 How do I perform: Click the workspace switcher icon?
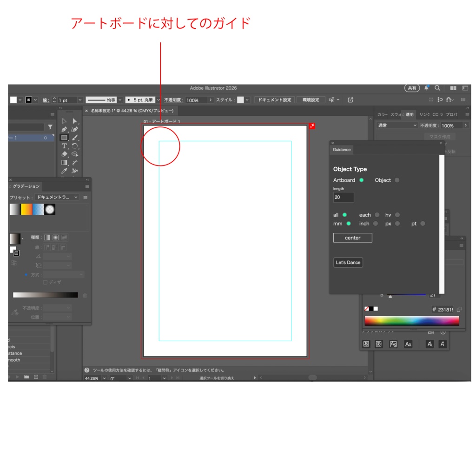pos(465,88)
